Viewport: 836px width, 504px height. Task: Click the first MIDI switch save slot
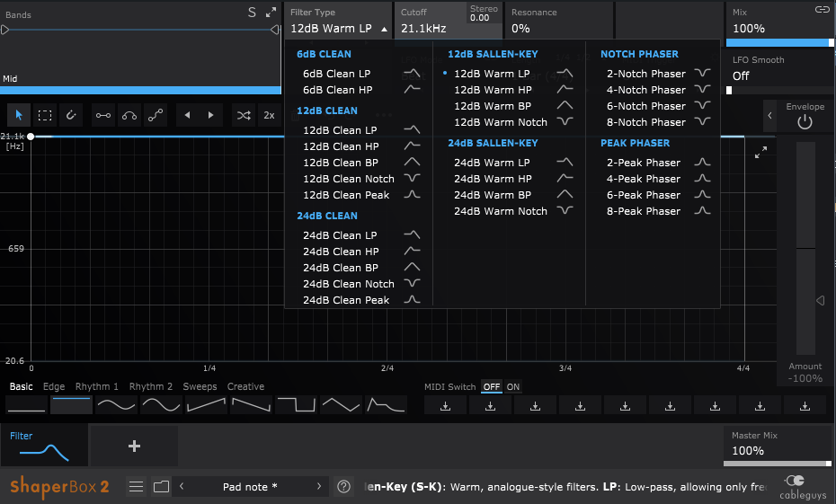pyautogui.click(x=445, y=406)
